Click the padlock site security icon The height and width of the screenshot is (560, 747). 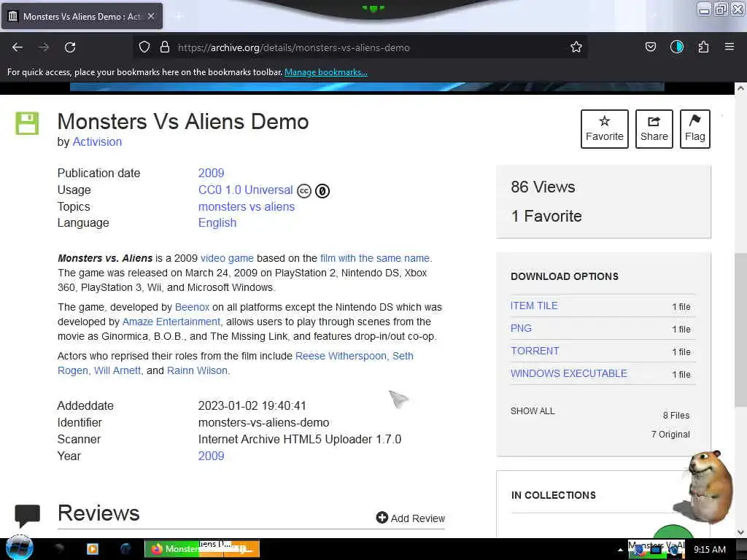[x=165, y=47]
